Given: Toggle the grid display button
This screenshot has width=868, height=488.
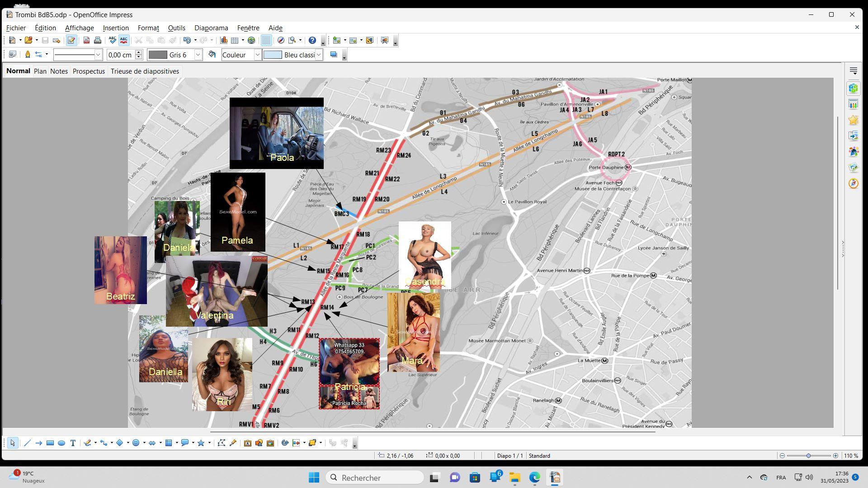Looking at the screenshot, I should [266, 41].
